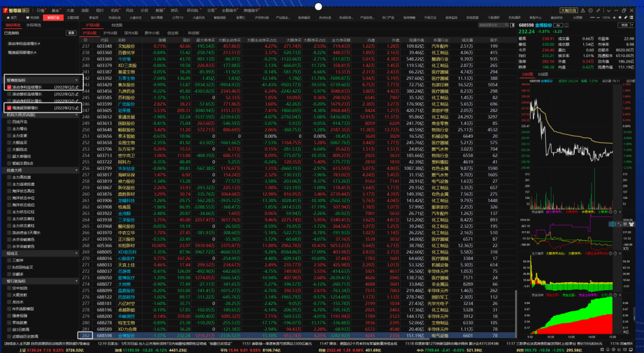
Task: Click edit pencil for 滚动净利连续增长 indicator
Action: [77, 87]
